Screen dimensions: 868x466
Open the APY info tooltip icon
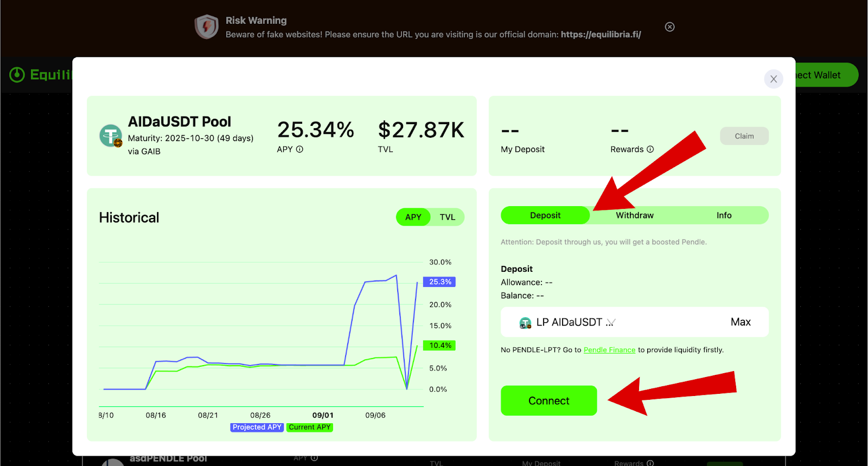coord(299,149)
